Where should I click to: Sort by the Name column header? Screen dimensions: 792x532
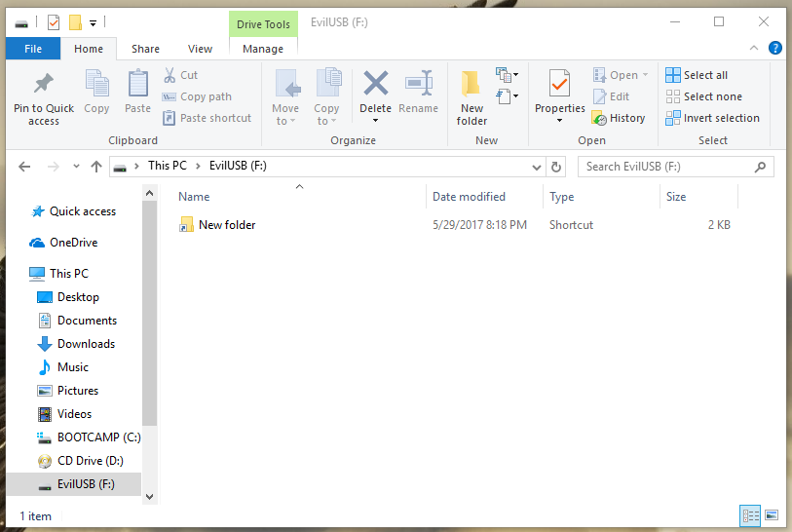[194, 197]
